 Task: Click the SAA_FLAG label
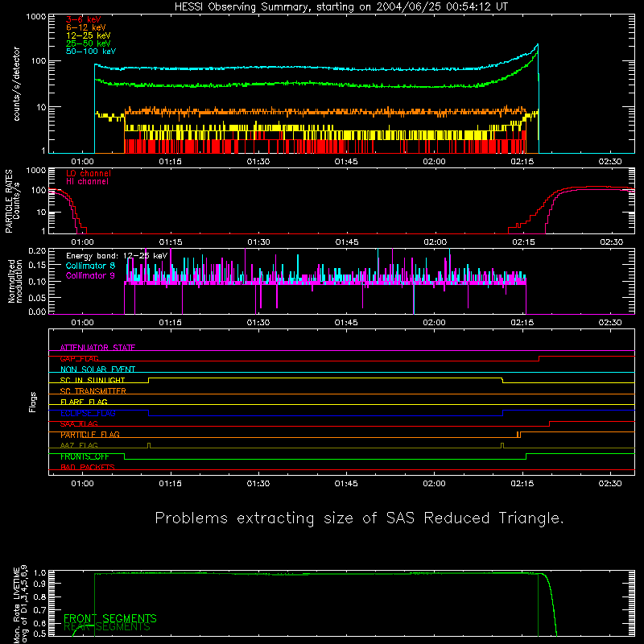(79, 424)
